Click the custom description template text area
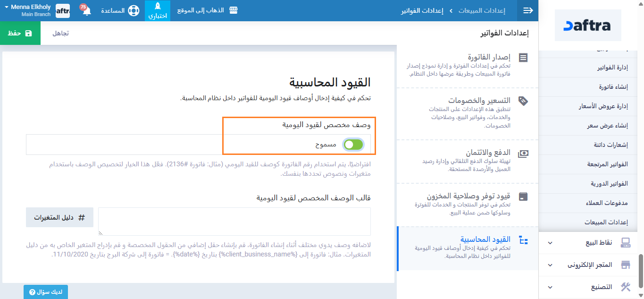Image resolution: width=644 pixels, height=299 pixels. click(x=234, y=221)
